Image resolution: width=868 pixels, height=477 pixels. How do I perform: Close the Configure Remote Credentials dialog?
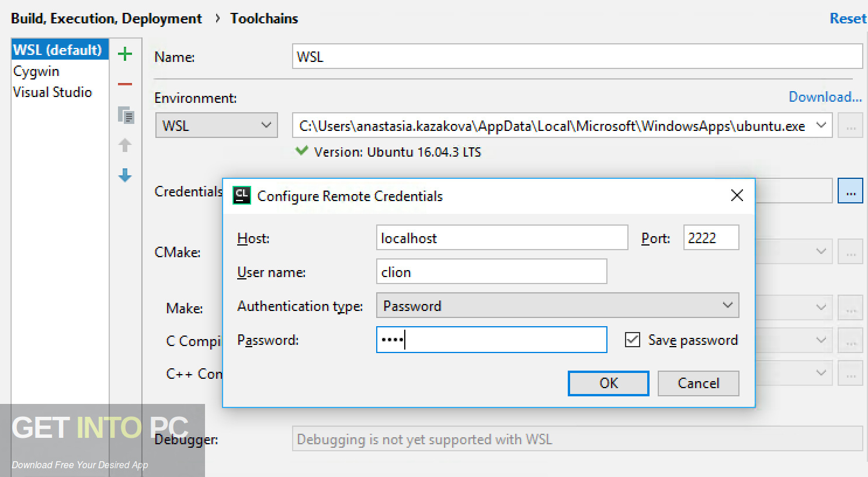click(x=737, y=195)
